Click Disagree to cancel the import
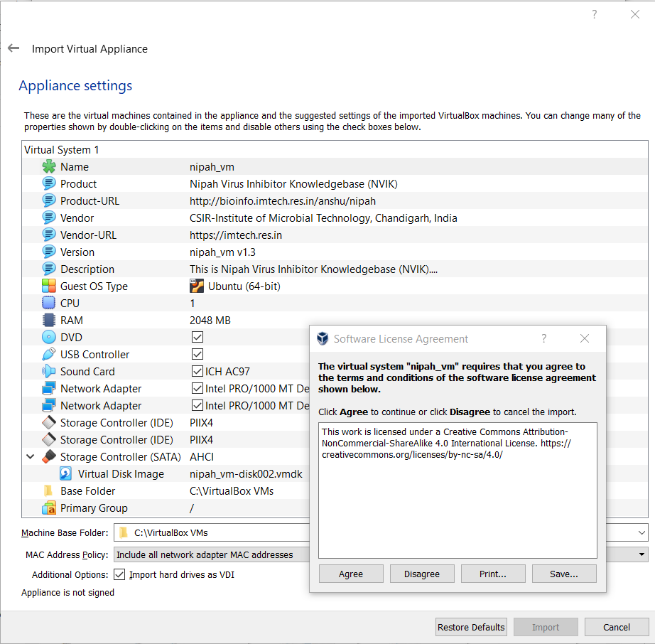The image size is (655, 644). click(x=422, y=574)
